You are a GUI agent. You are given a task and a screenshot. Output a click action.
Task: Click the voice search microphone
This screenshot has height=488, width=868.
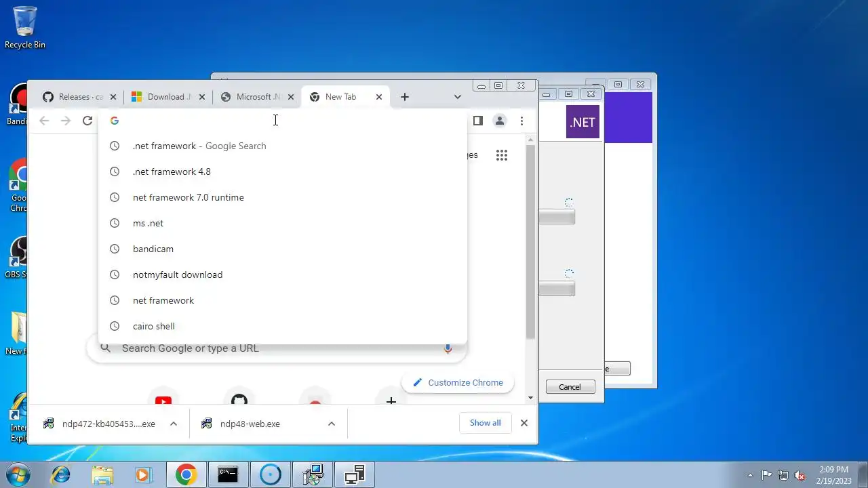coord(448,348)
